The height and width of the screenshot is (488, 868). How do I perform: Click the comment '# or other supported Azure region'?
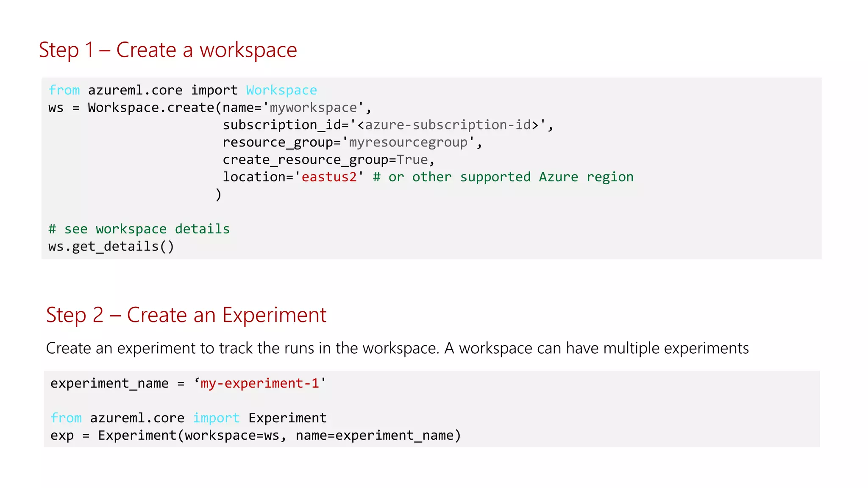point(503,177)
